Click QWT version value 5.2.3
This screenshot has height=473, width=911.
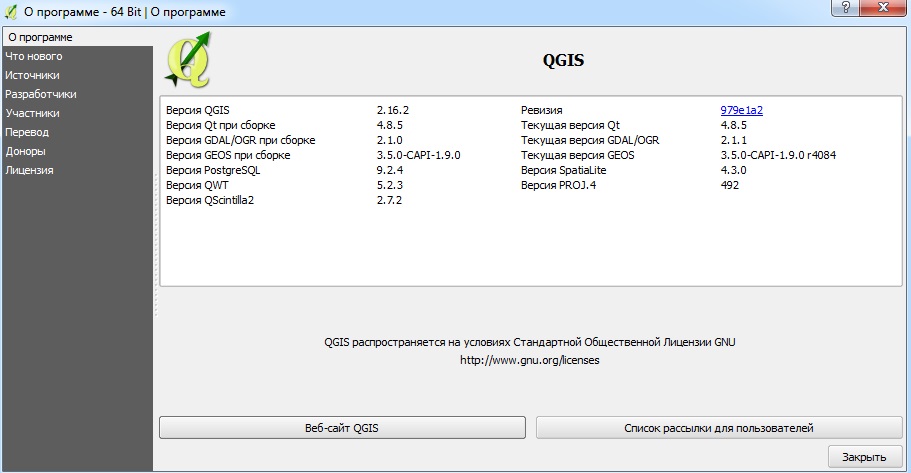tap(390, 185)
